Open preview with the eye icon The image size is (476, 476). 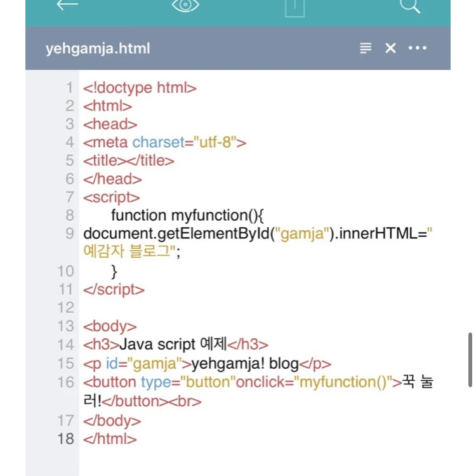coord(185,6)
